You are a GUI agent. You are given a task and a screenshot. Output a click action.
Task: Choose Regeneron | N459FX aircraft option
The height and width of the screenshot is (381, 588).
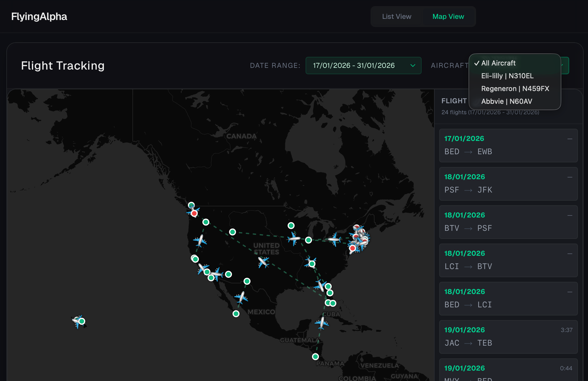[x=515, y=89]
